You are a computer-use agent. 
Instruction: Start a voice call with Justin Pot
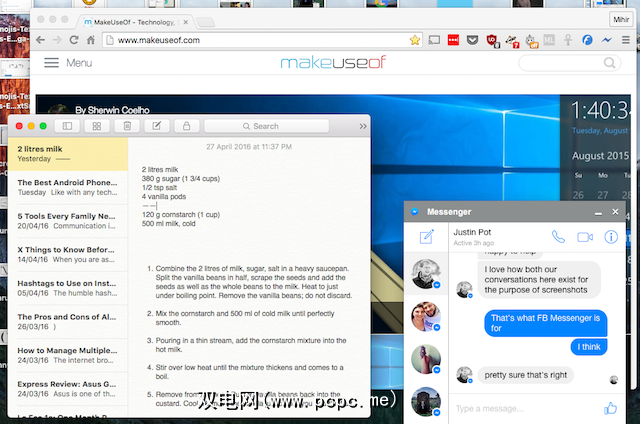(x=558, y=237)
